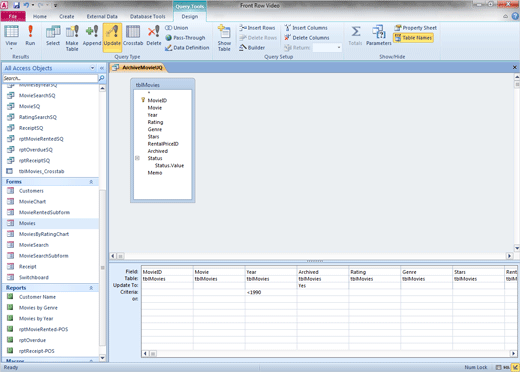Click the Genre field cell in grid

[x=427, y=272]
